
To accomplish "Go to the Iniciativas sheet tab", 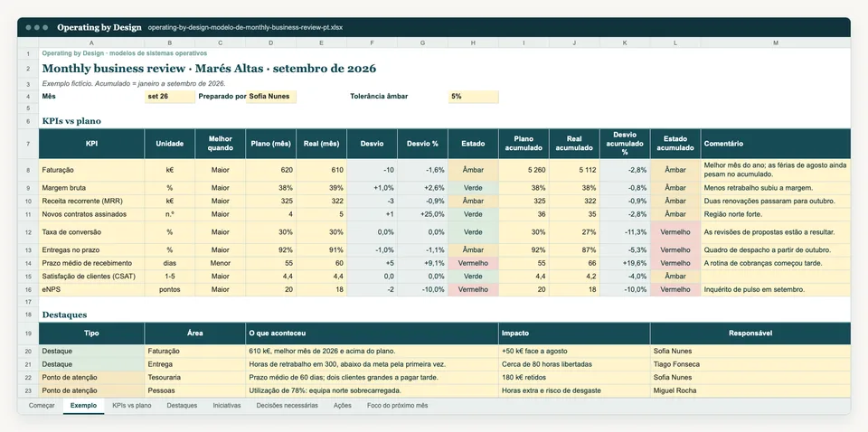I will pos(227,406).
